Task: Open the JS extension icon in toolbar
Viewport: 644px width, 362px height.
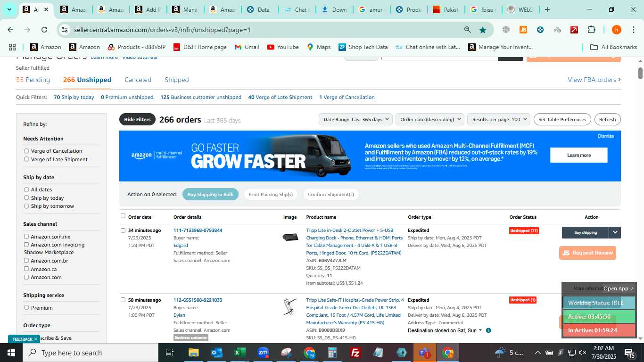Action: [523, 30]
